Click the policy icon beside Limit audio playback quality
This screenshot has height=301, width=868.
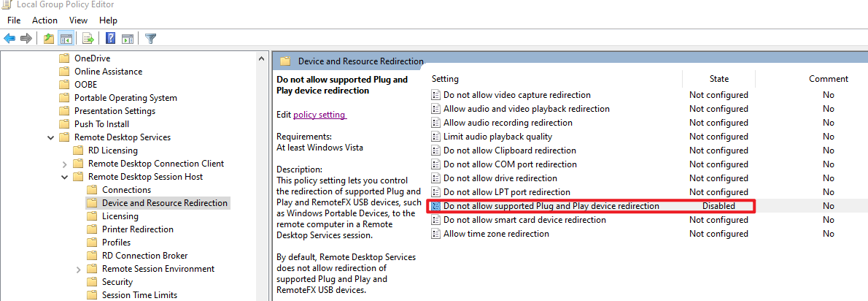(436, 137)
